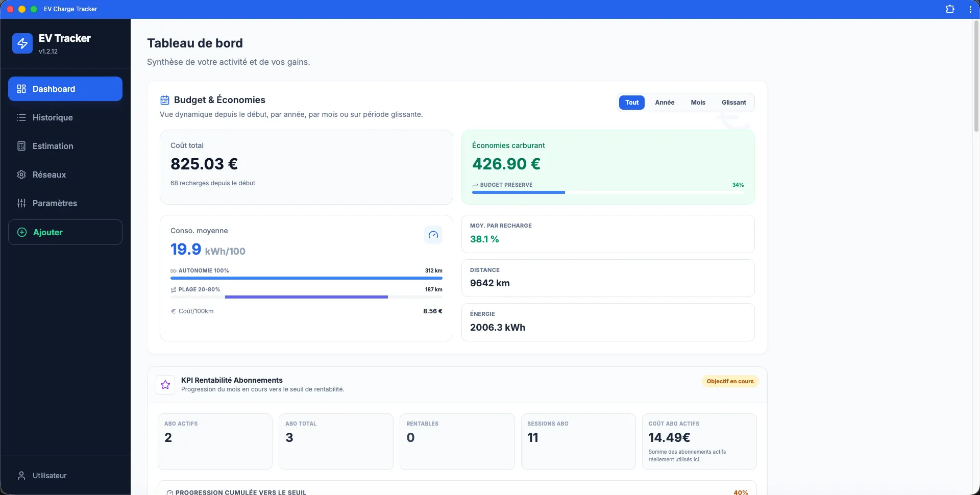Click the Budget préservé progress bar

click(608, 192)
